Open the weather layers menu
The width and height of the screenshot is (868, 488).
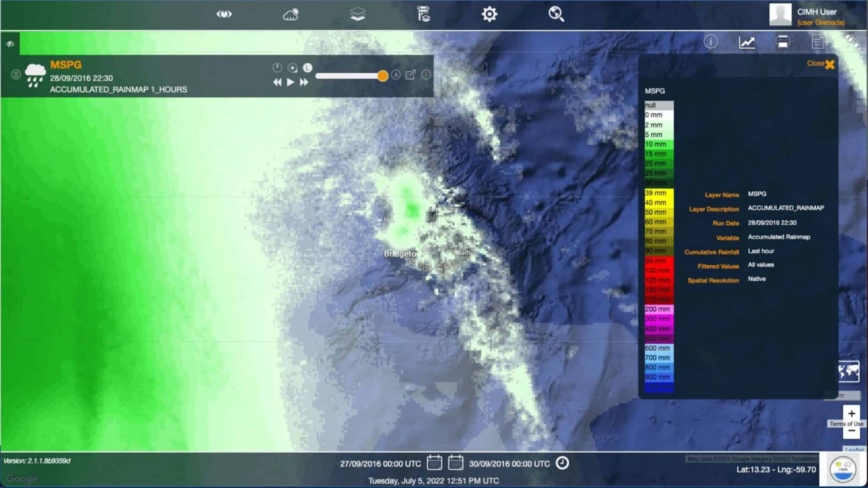tap(290, 14)
